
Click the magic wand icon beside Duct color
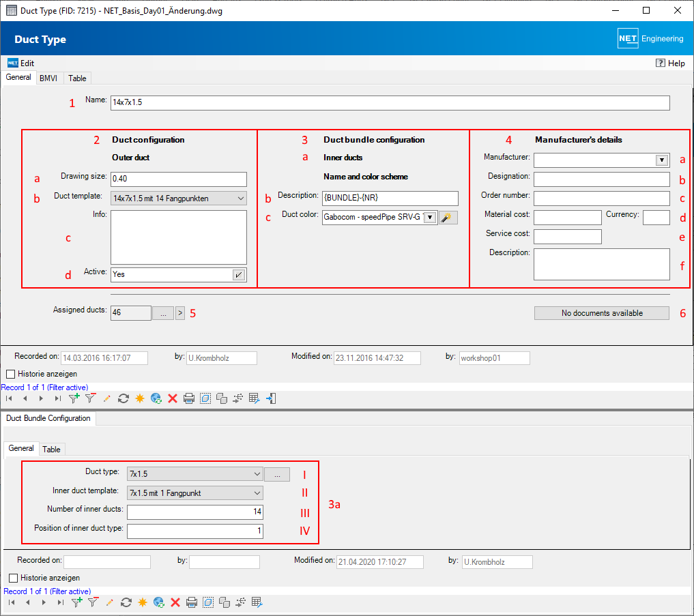coord(448,218)
